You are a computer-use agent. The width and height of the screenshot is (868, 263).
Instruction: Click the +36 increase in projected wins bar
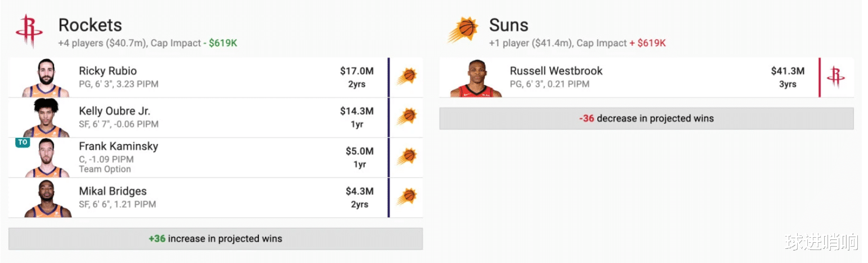tap(216, 239)
